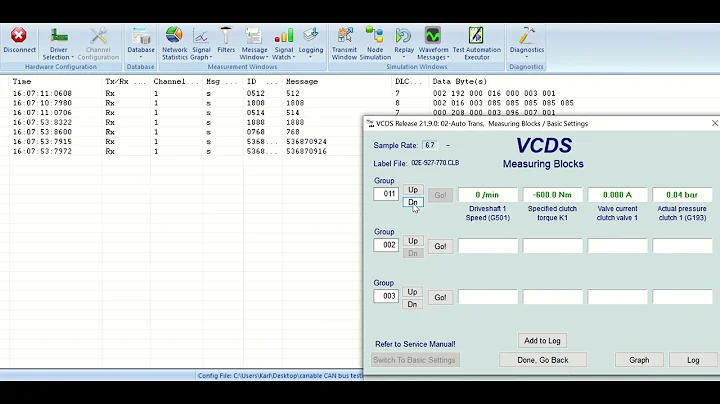Open the Database toolbar icon
Viewport: 720px width, 404px height.
[x=141, y=35]
